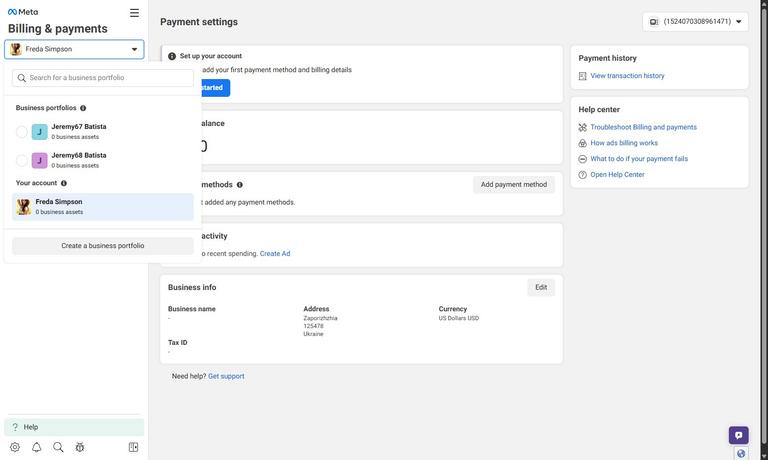
Task: Open the ad account 1524070308961471 dropdown
Action: [x=695, y=22]
